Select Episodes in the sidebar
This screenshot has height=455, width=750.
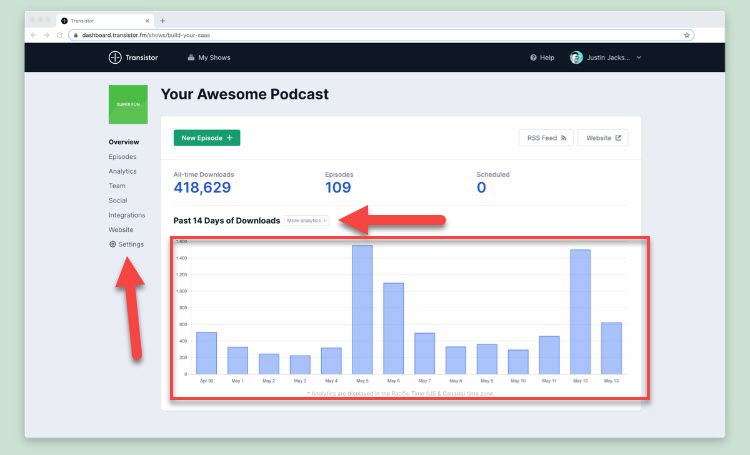click(122, 156)
